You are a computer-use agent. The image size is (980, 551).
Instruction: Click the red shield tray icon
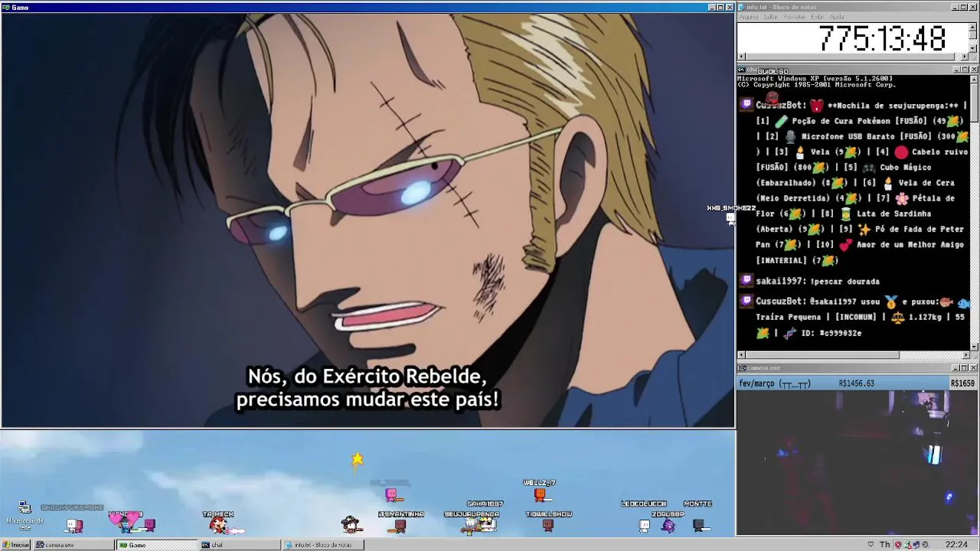point(898,545)
